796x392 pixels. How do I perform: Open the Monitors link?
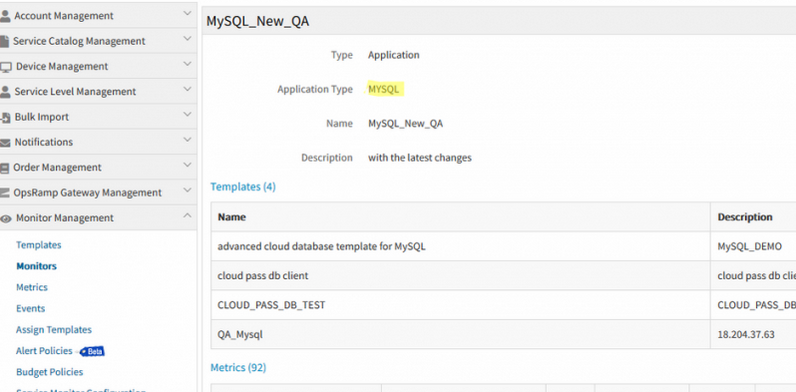click(37, 266)
